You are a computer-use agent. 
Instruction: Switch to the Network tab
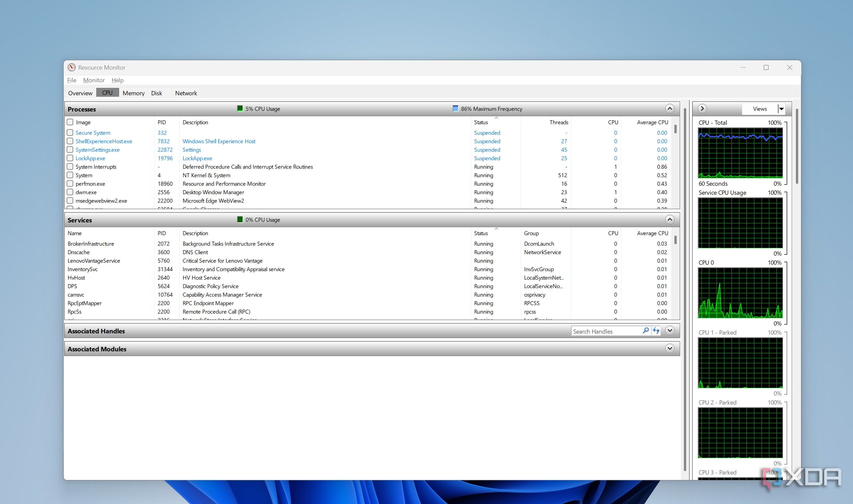coord(186,93)
